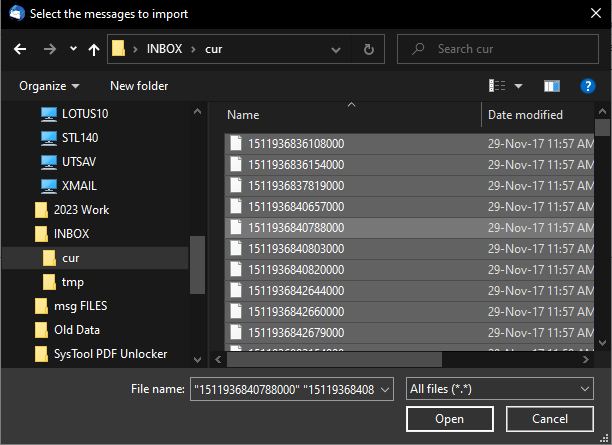
Task: Click the LOTUS10 computer icon
Action: coord(49,114)
